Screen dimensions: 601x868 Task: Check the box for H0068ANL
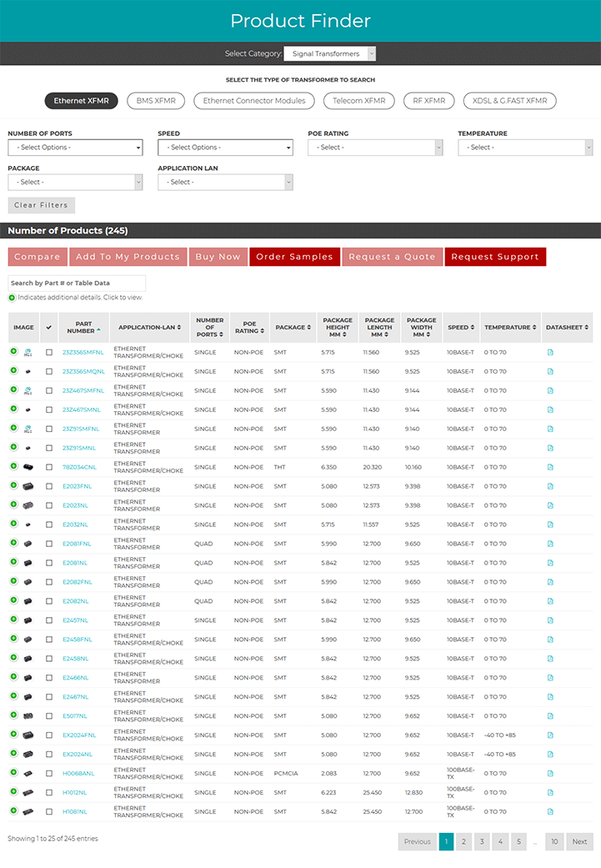click(49, 774)
